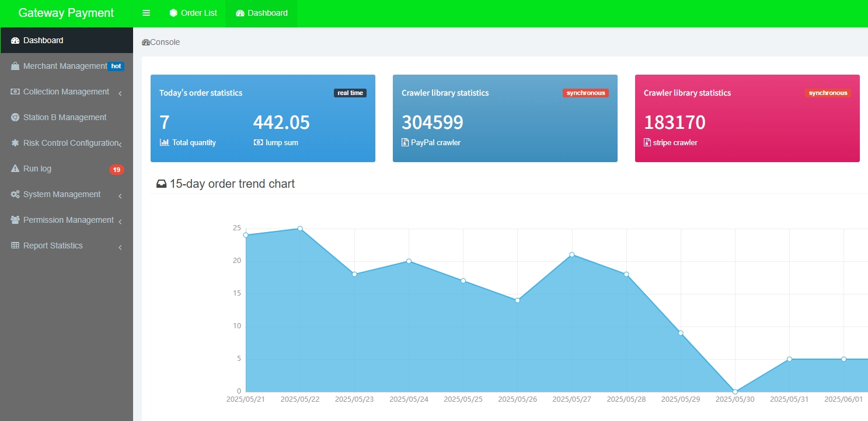Click the hamburger menu toggle icon

click(x=147, y=13)
